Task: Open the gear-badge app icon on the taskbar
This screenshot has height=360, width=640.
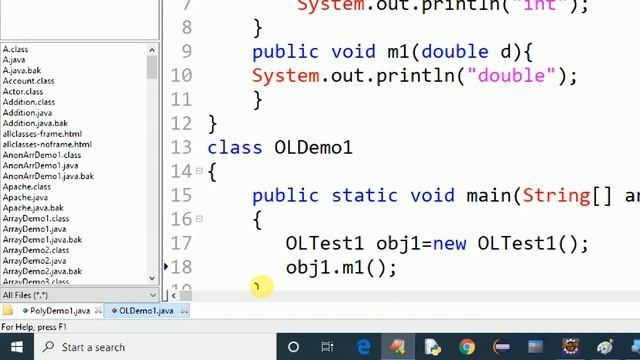Action: (x=570, y=347)
